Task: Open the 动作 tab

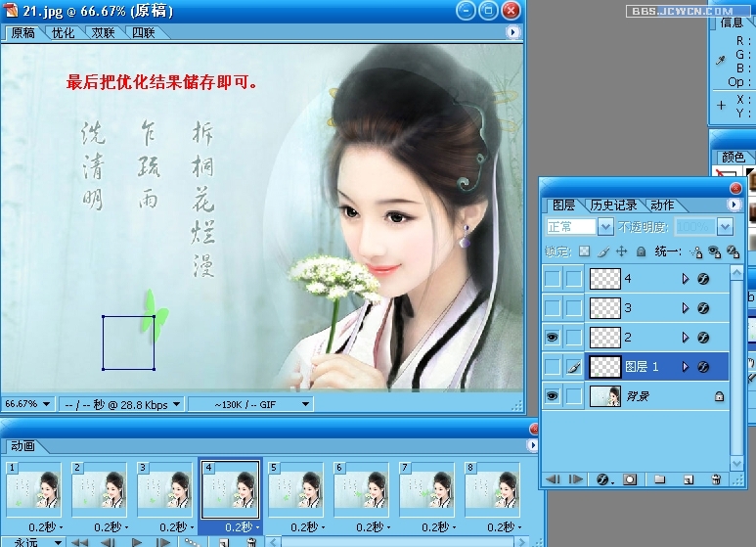Action: click(x=662, y=205)
